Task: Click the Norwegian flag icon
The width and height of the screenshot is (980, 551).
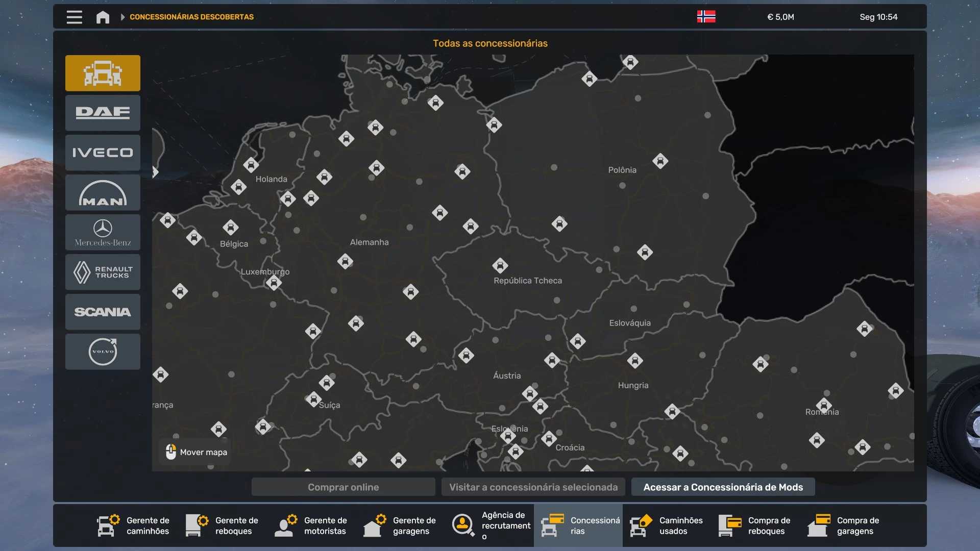Action: click(x=706, y=17)
